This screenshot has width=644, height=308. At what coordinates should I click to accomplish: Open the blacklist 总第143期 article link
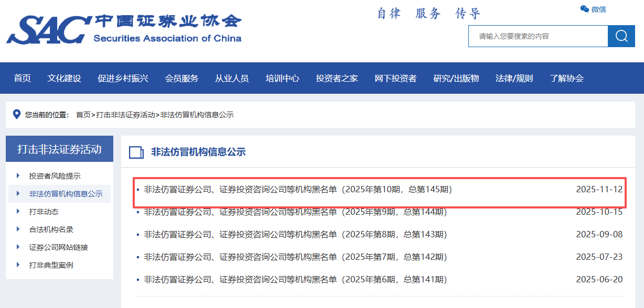tap(295, 234)
